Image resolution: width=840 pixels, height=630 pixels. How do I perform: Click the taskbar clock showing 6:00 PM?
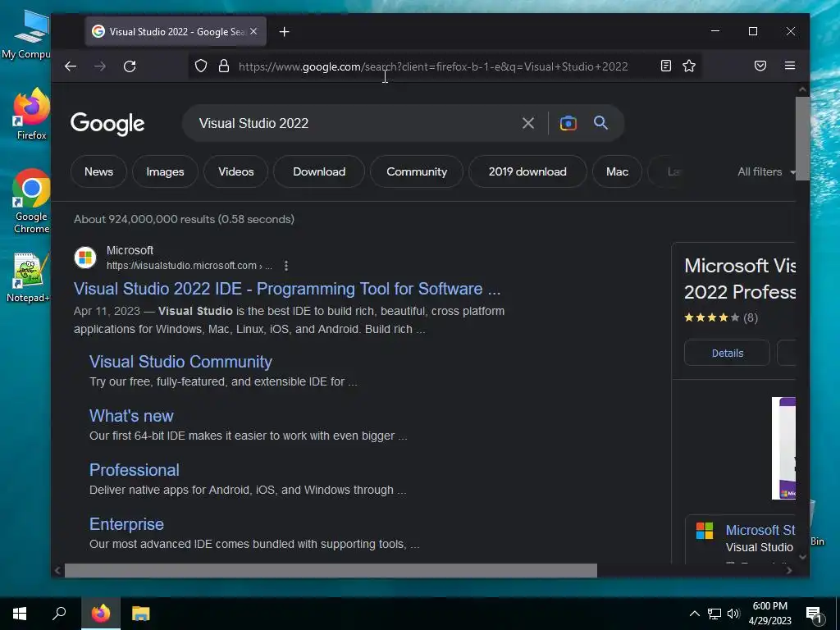[769, 614]
